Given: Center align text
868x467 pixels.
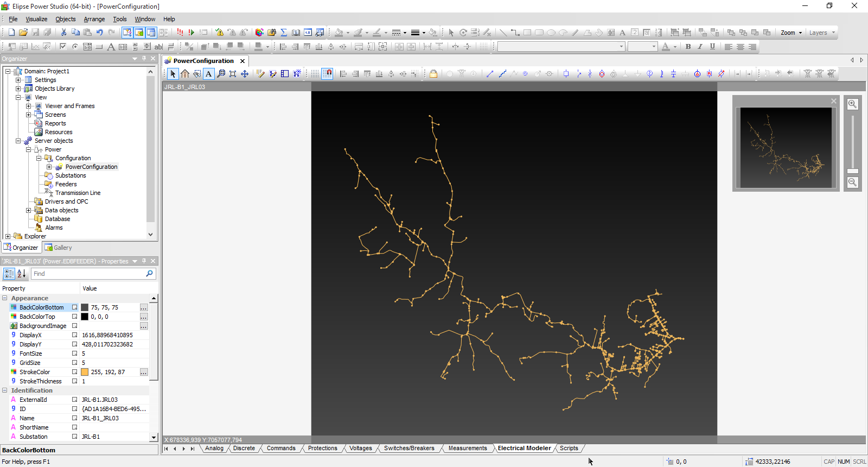Looking at the screenshot, I should (741, 47).
